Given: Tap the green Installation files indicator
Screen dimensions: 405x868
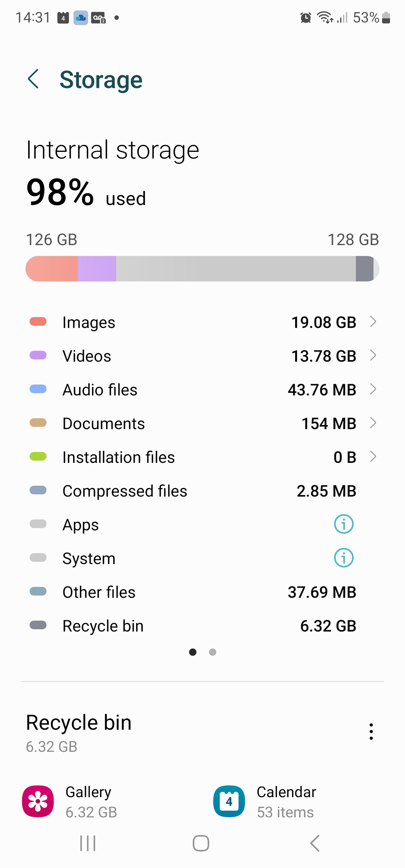Looking at the screenshot, I should click(38, 456).
